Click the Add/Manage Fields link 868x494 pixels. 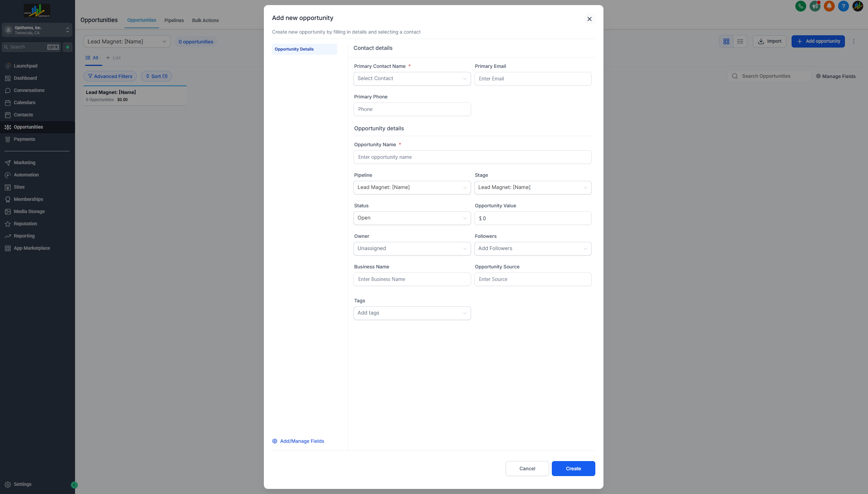(x=302, y=441)
